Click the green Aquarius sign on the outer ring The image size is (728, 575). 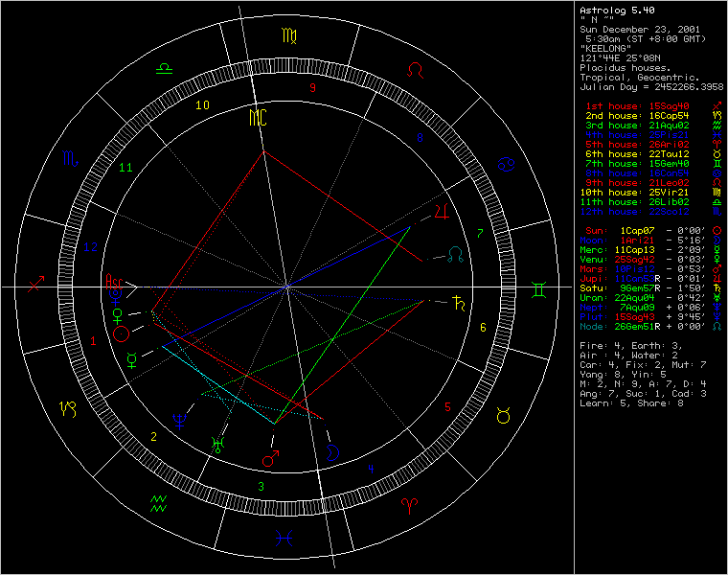(160, 501)
